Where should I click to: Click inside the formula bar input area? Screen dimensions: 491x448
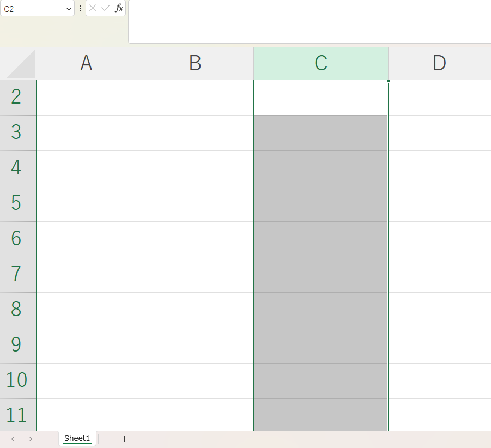pyautogui.click(x=310, y=21)
